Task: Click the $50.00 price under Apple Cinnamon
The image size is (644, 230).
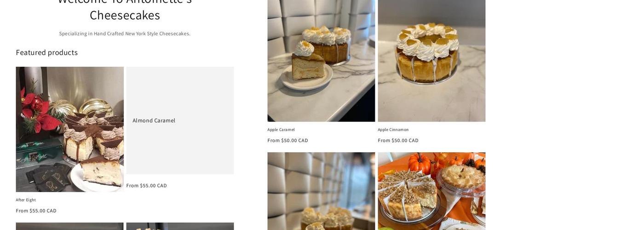Action: point(398,141)
